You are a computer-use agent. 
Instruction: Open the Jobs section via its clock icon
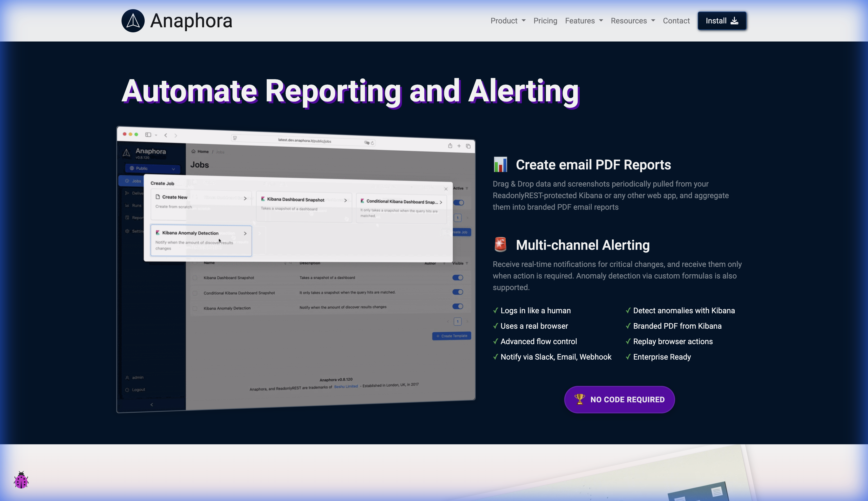(x=127, y=181)
